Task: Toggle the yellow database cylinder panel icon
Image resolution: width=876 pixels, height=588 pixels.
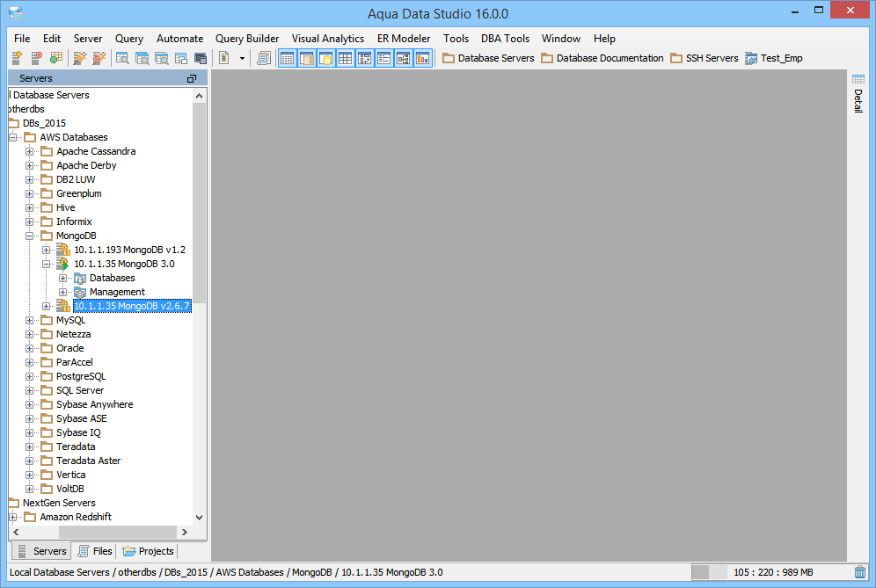Action: [325, 57]
